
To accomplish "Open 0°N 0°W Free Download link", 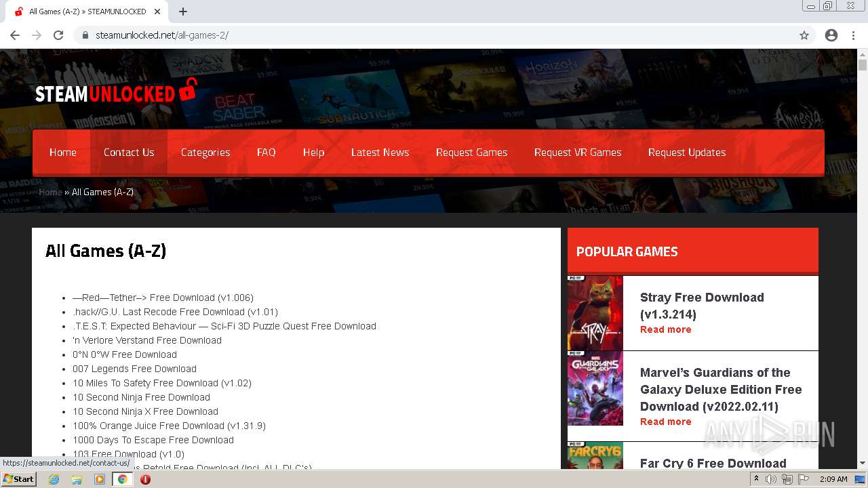I will point(125,354).
